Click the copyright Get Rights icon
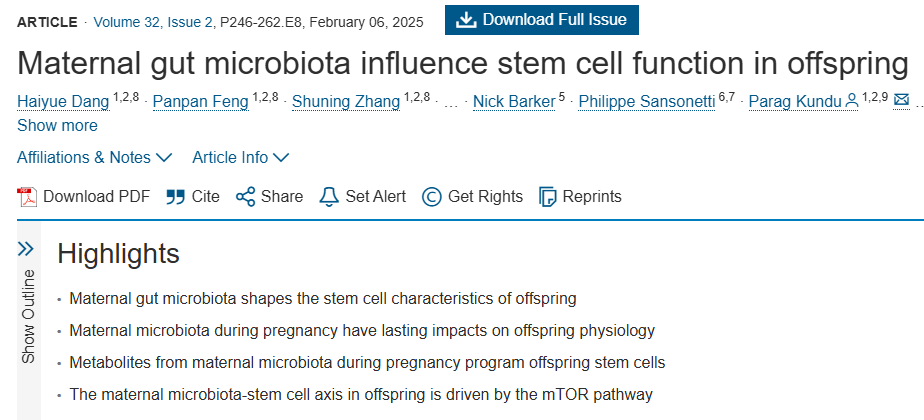The image size is (924, 420). point(432,197)
